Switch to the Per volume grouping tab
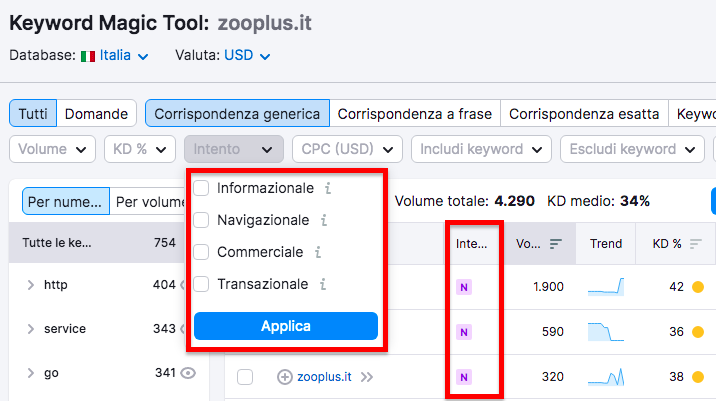The height and width of the screenshot is (401, 716). (148, 201)
